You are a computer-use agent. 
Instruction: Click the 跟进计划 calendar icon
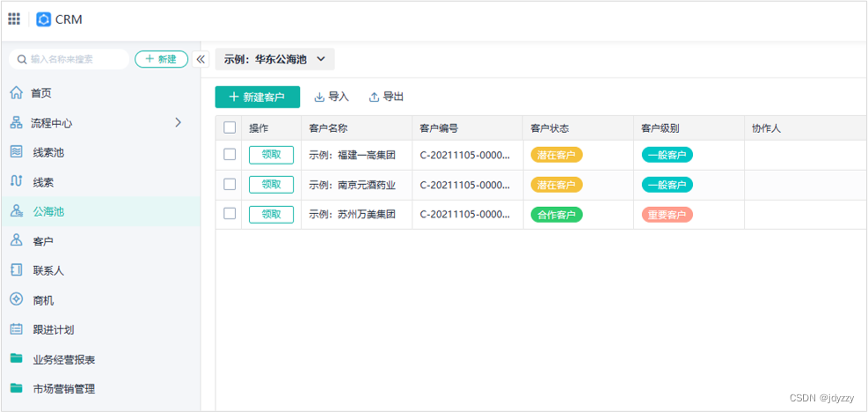coord(17,330)
